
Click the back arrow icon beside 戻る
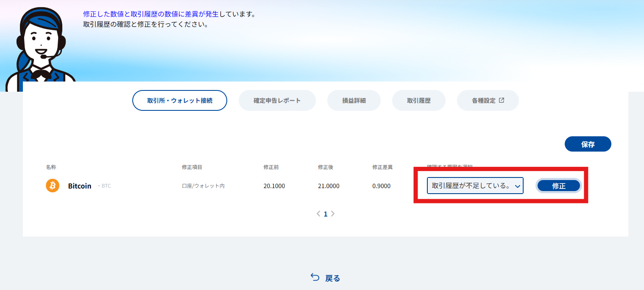click(315, 278)
